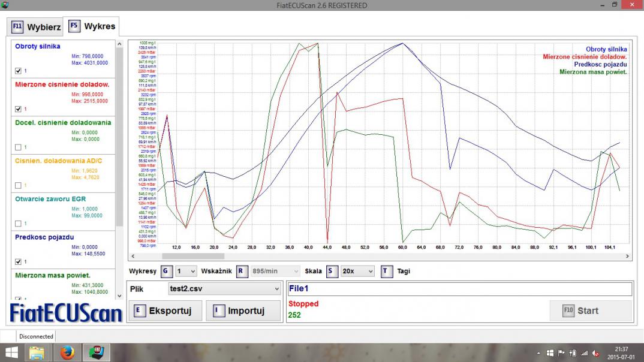Click the Eksportuj button
This screenshot has width=644, height=362.
tap(165, 310)
